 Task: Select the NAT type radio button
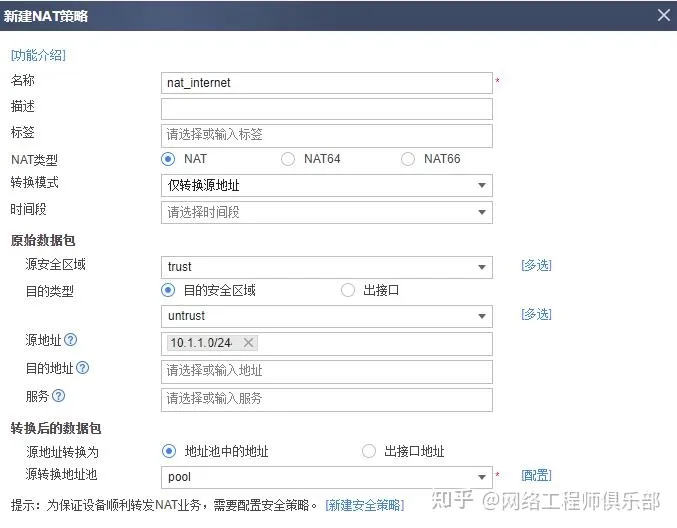[168, 159]
